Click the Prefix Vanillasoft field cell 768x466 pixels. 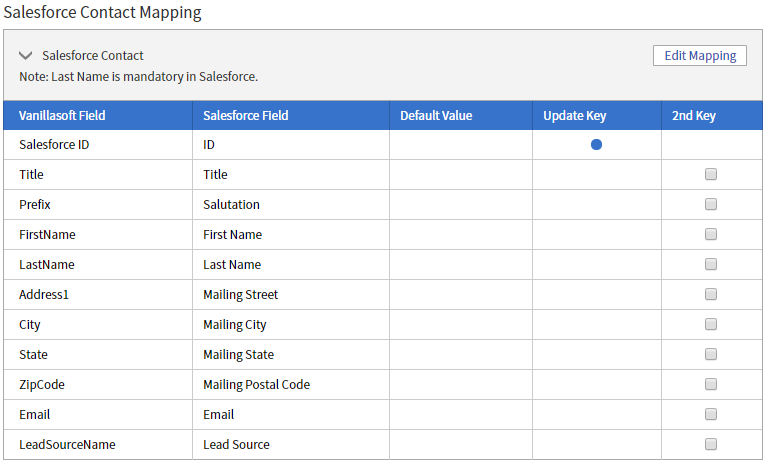(x=98, y=204)
